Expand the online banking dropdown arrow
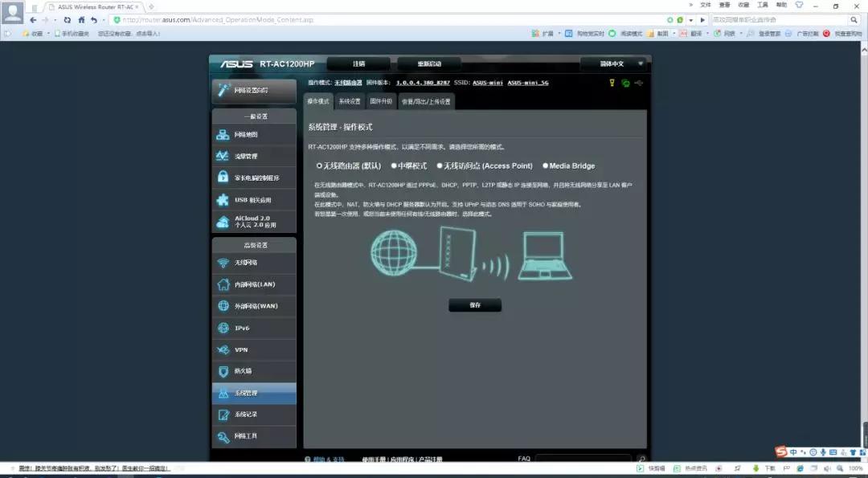The width and height of the screenshot is (868, 478). pos(741,34)
